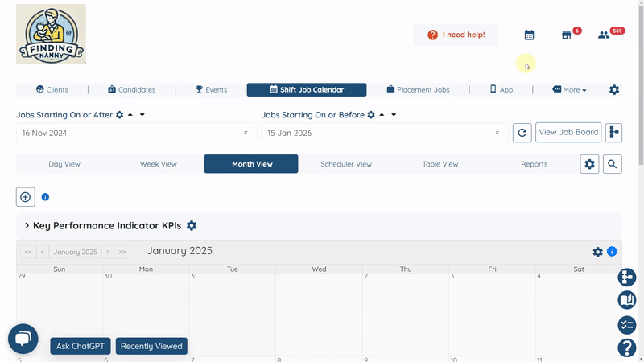Go to next month with > button

pyautogui.click(x=108, y=252)
